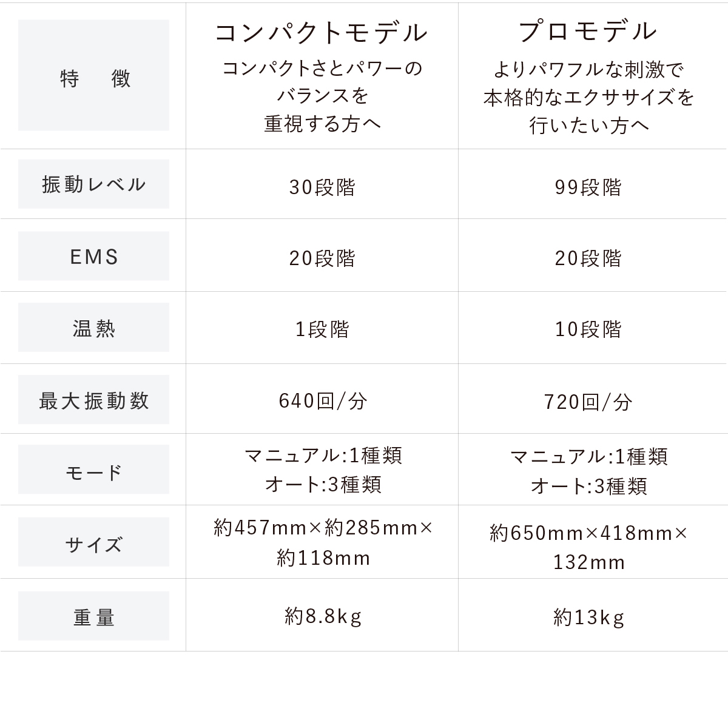Click the モード row label

93,470
